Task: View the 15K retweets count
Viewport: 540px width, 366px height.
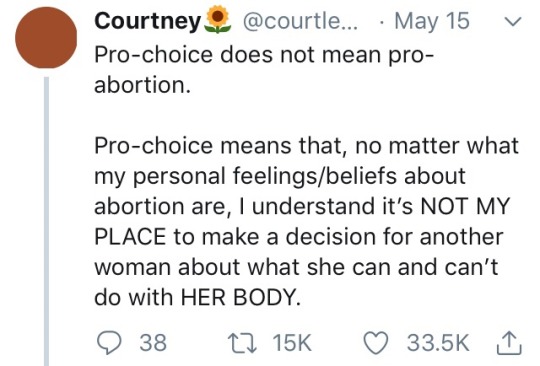Action: [292, 343]
